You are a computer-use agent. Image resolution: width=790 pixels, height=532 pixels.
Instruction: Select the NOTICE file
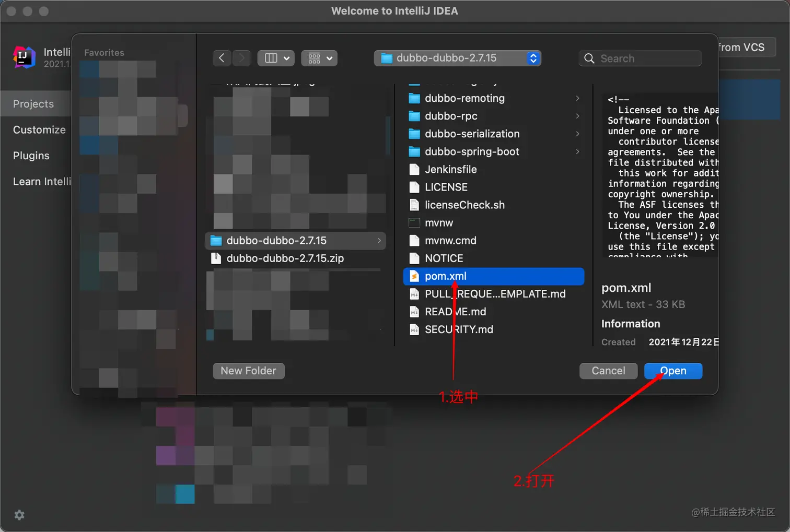[x=494, y=258]
